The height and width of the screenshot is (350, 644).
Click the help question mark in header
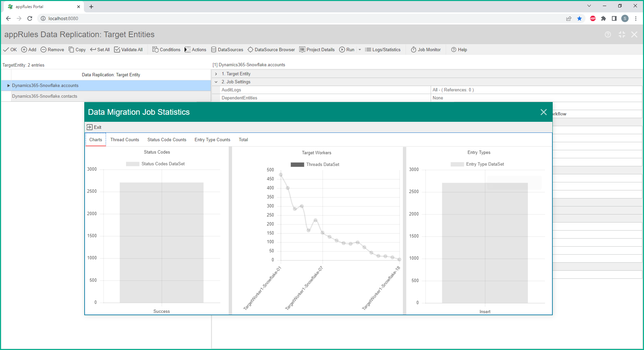point(608,34)
